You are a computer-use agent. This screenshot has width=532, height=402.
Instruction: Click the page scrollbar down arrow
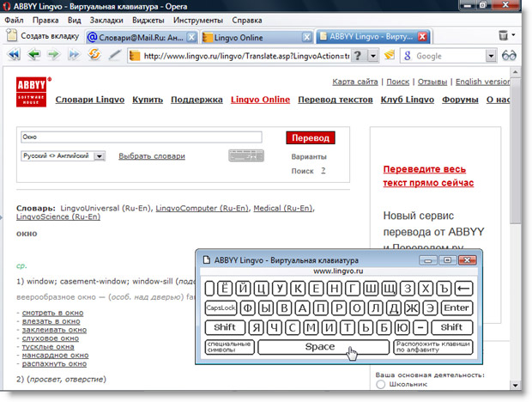(x=515, y=386)
